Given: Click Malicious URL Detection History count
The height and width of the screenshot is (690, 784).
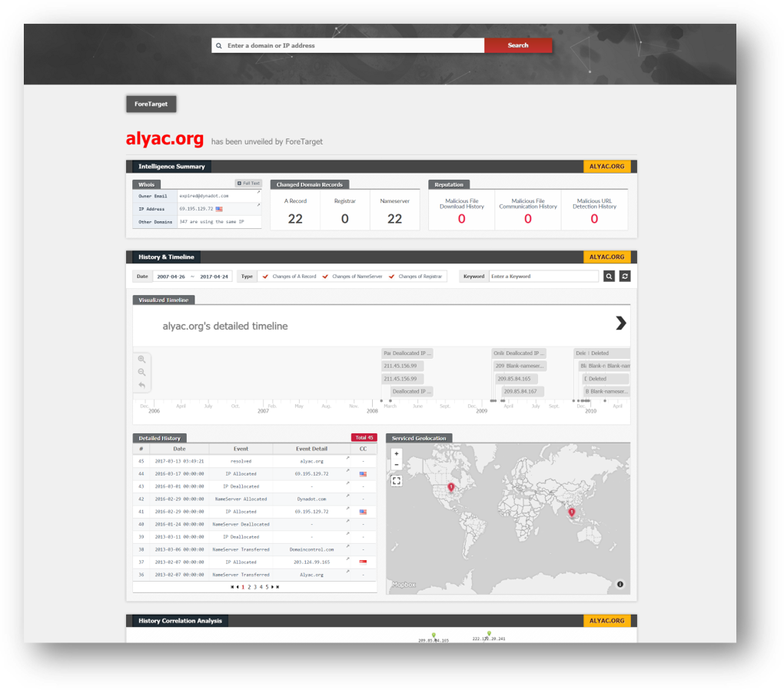Looking at the screenshot, I should [594, 218].
